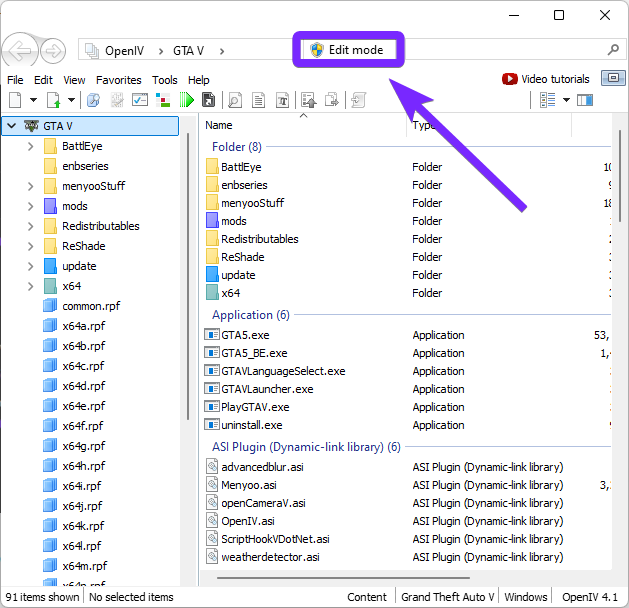Screen dimensions: 629x608
Task: Open the import file dropdown arrow
Action: pos(71,100)
